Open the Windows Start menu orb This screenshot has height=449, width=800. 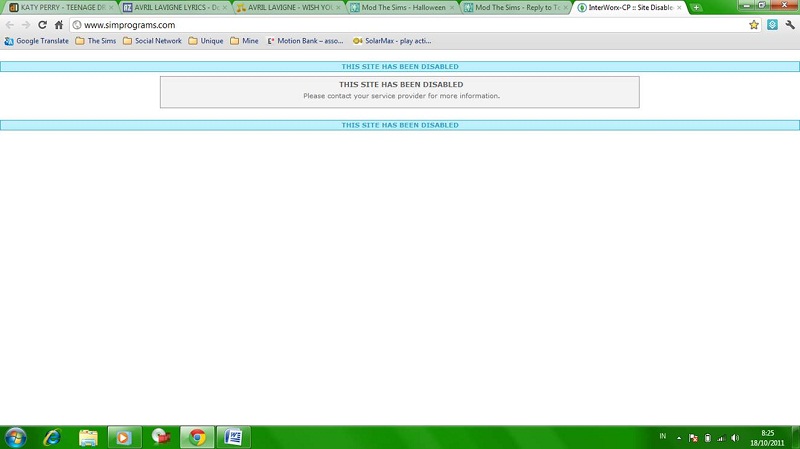(16, 437)
